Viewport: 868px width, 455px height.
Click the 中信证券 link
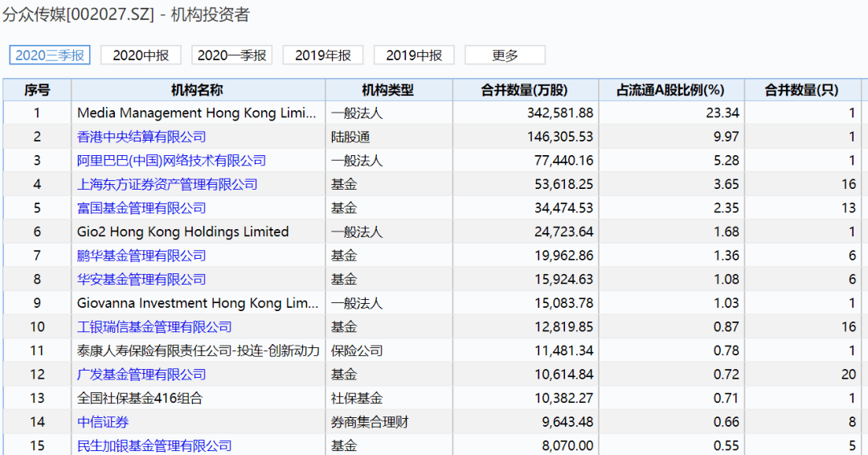[x=103, y=422]
